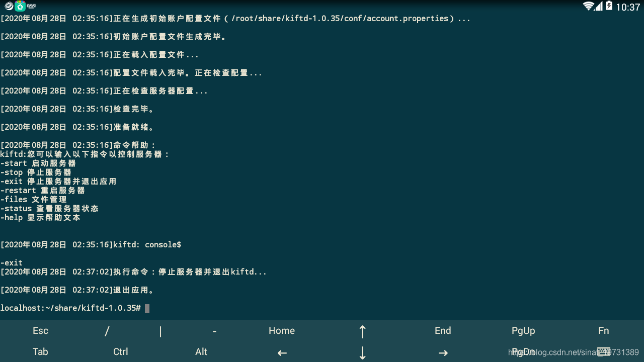Image resolution: width=644 pixels, height=362 pixels.
Task: Place cursor at the shell prompt
Action: (147, 308)
